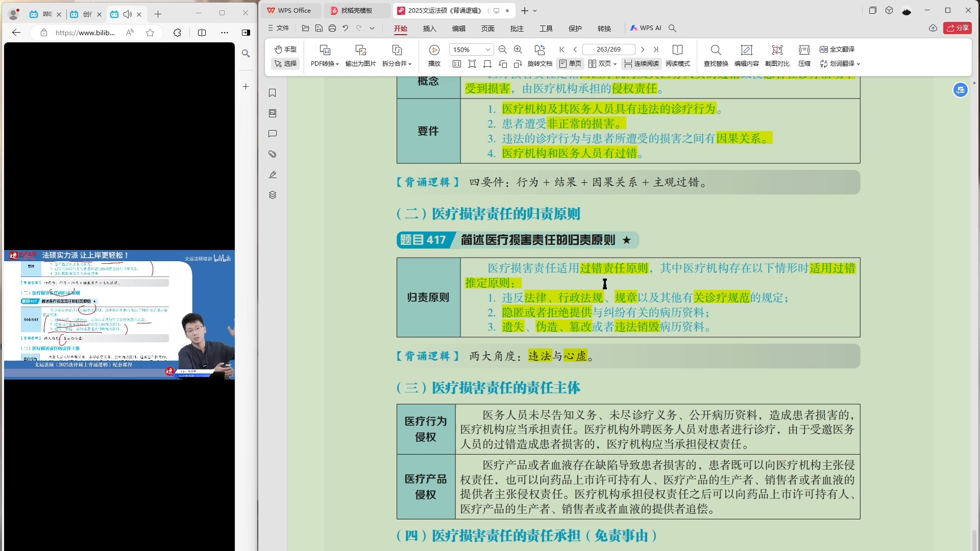Screen dimensions: 980x551
Task: Click the 旋转文档 label button
Action: click(x=540, y=64)
